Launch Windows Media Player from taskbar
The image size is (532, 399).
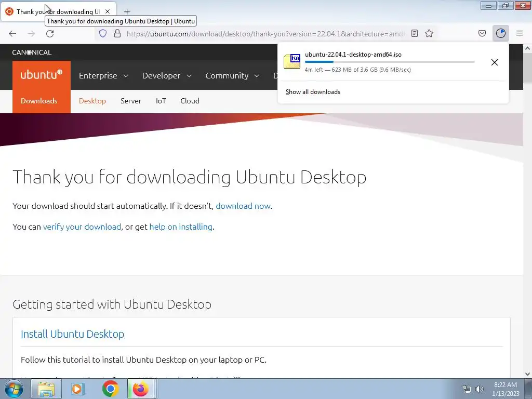pos(78,389)
